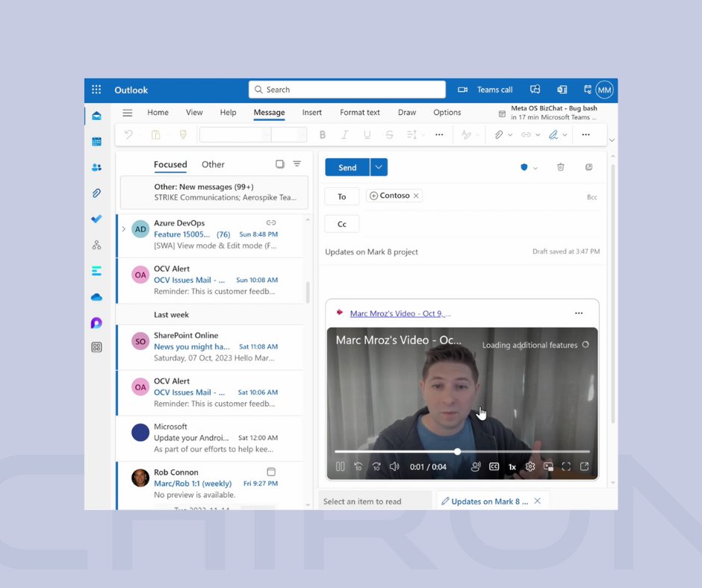Click the To recipients button
This screenshot has width=702, height=588.
(342, 196)
